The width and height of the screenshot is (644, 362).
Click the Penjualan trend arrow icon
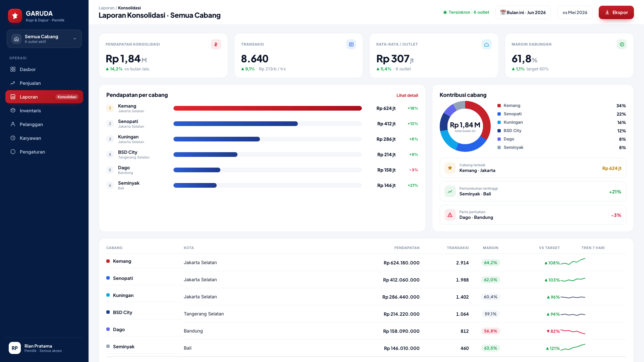13,83
